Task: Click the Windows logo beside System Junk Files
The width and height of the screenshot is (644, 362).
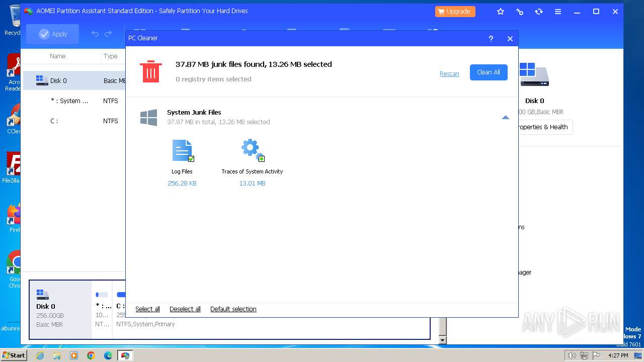Action: coord(149,117)
